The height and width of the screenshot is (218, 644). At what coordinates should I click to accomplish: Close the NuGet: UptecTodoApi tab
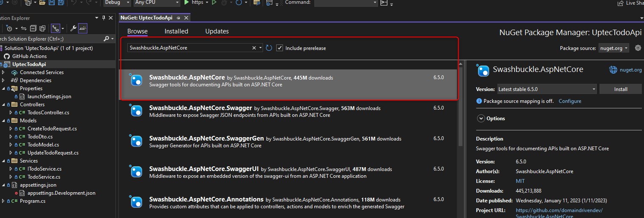point(186,18)
